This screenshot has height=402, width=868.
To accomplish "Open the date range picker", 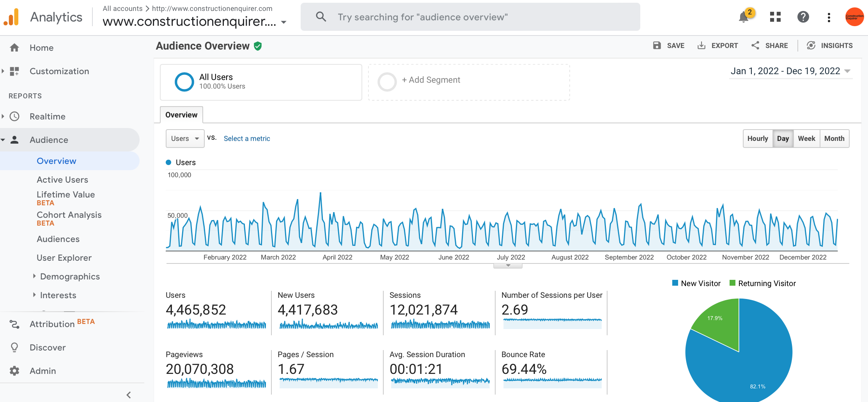I will pyautogui.click(x=790, y=71).
